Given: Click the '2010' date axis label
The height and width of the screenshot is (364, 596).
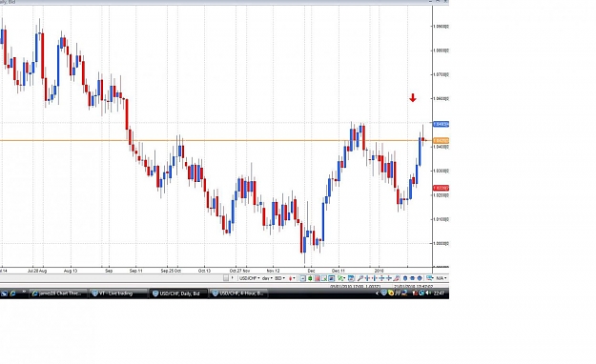Looking at the screenshot, I should coord(379,271).
